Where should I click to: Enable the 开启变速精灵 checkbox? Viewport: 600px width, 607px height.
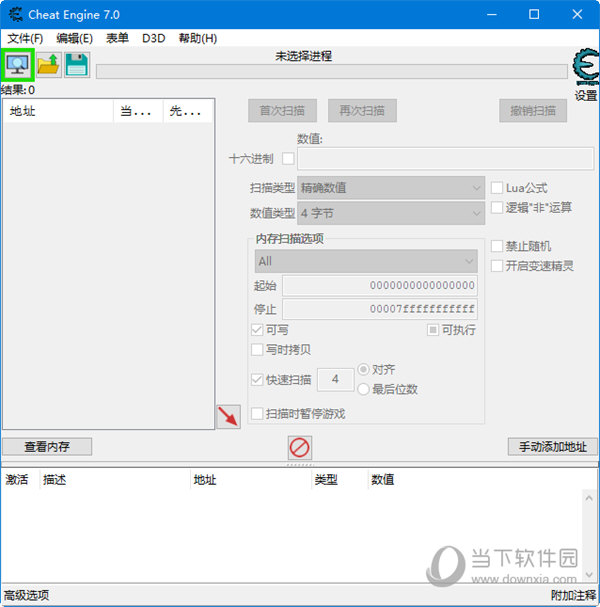pos(497,266)
